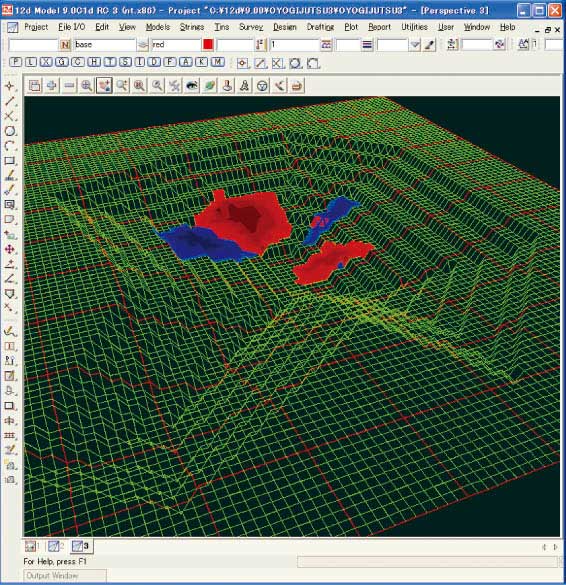The height and width of the screenshot is (585, 566).
Task: Click the printer plot icon
Action: point(297,86)
